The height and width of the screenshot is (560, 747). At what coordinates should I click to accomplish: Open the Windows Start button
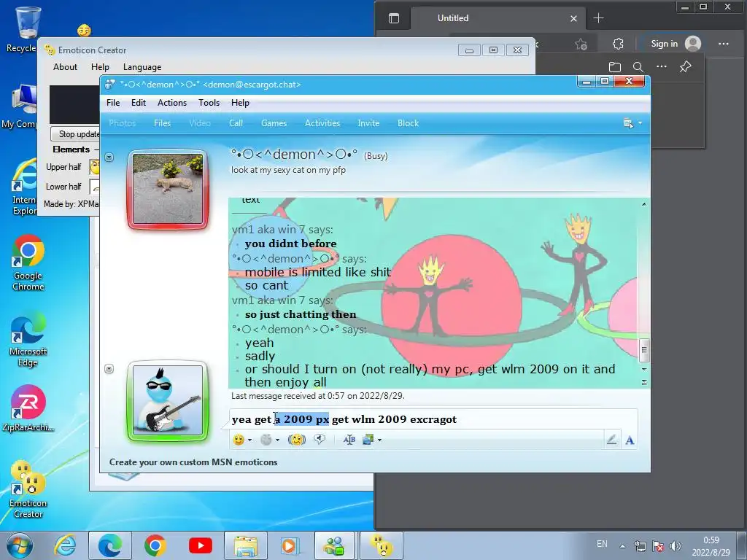[x=20, y=545]
